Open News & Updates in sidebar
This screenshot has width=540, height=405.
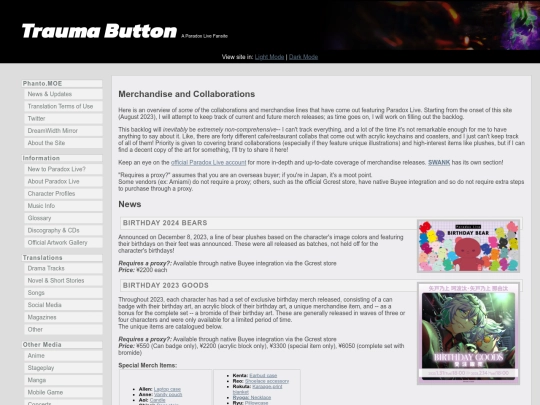tap(63, 94)
